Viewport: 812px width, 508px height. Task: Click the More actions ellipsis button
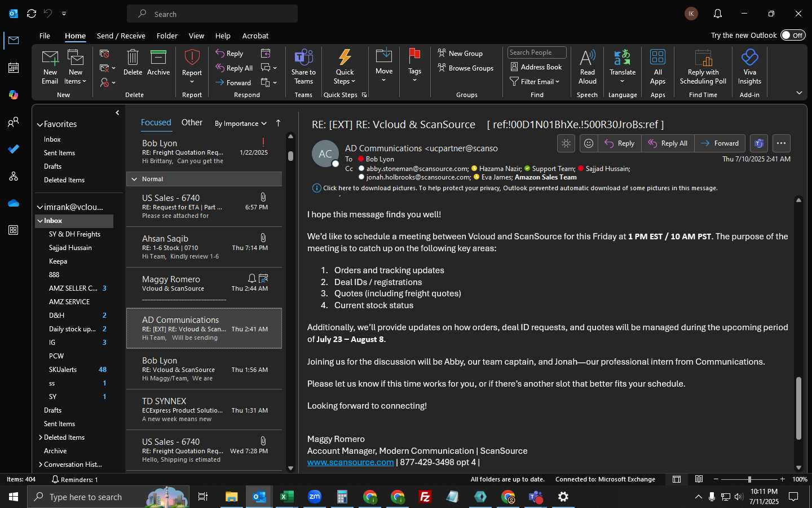pos(781,143)
